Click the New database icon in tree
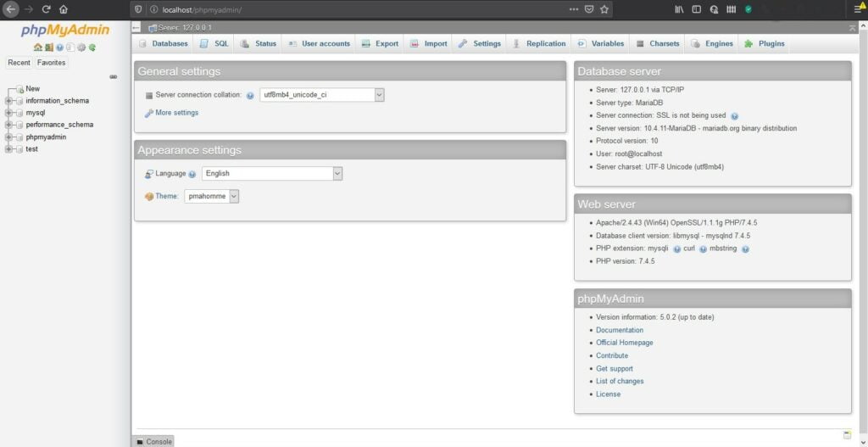The image size is (868, 447). [x=20, y=89]
